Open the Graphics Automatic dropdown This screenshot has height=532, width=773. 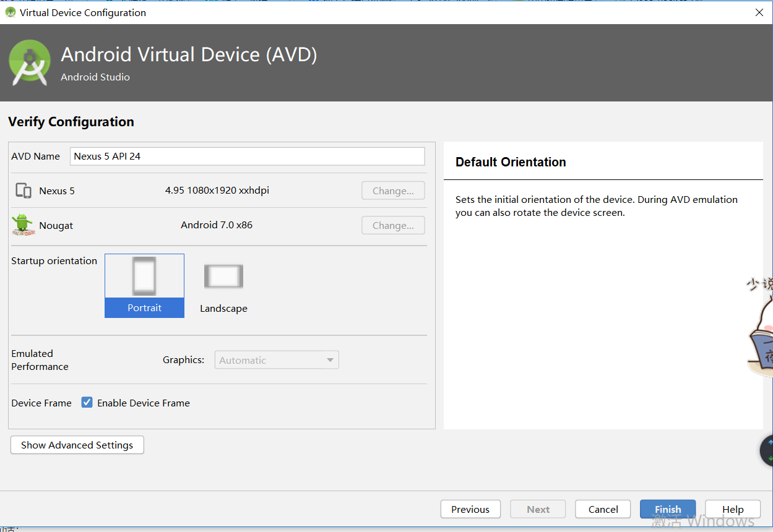(276, 360)
